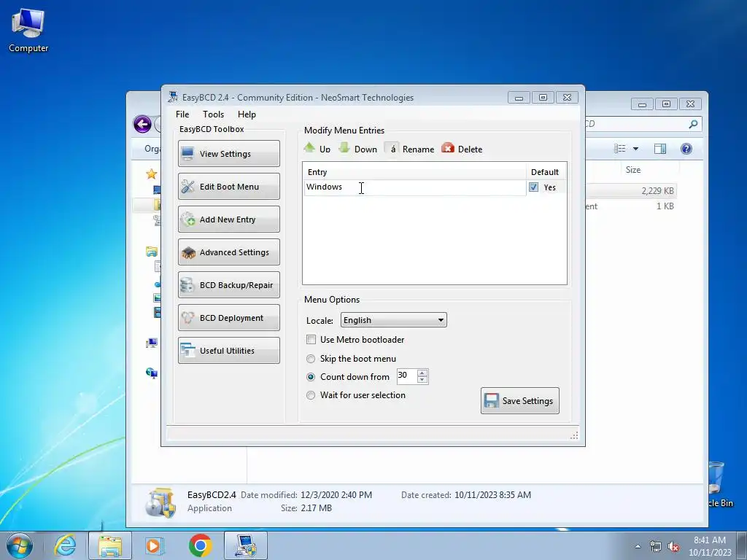This screenshot has height=560, width=747.
Task: Open Edit Boot Menu section
Action: [x=228, y=186]
